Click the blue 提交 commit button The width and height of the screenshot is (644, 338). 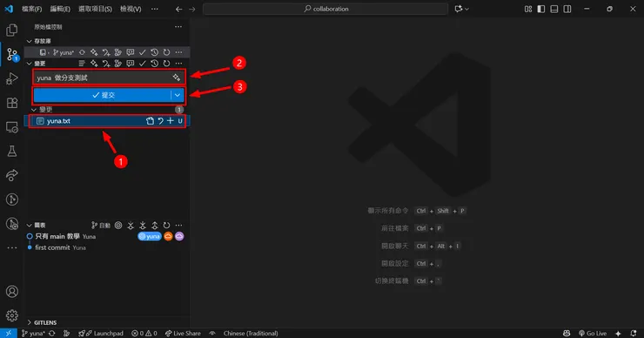103,95
